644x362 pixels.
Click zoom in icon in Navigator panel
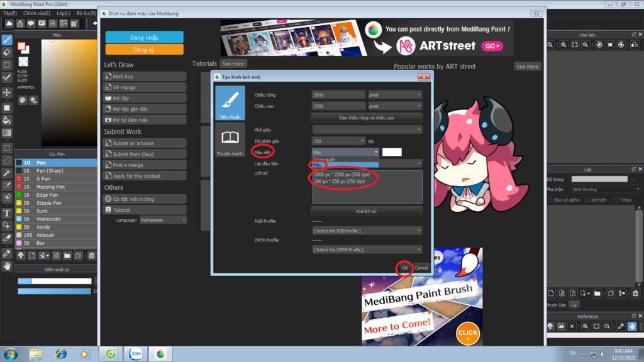click(x=563, y=45)
